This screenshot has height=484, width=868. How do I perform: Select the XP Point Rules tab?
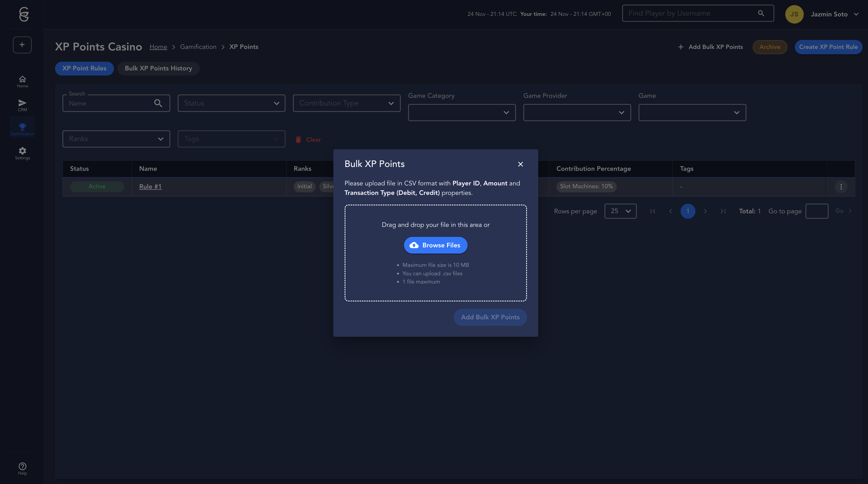(84, 68)
